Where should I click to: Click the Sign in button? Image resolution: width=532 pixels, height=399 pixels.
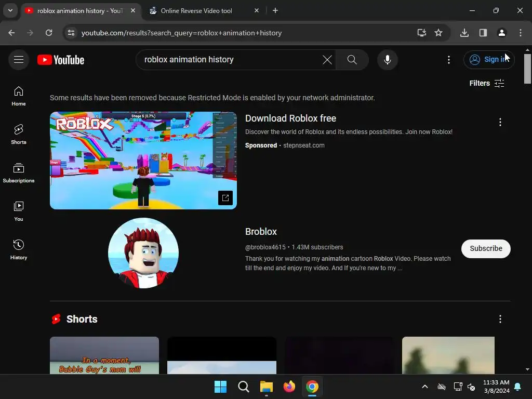click(489, 60)
